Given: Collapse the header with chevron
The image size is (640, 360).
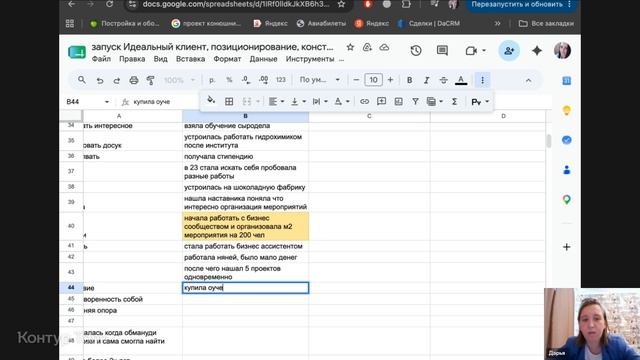Looking at the screenshot, I should [528, 80].
